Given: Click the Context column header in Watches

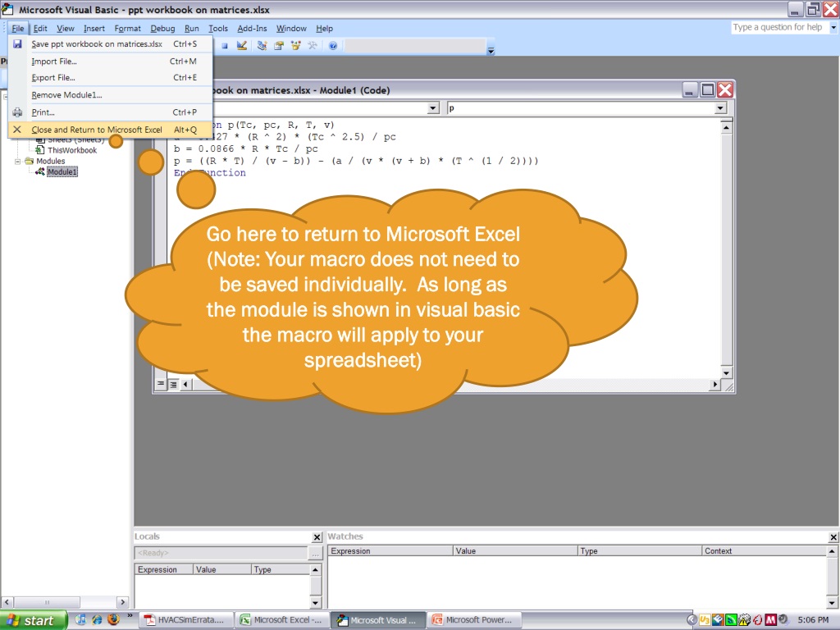Looking at the screenshot, I should 765,550.
